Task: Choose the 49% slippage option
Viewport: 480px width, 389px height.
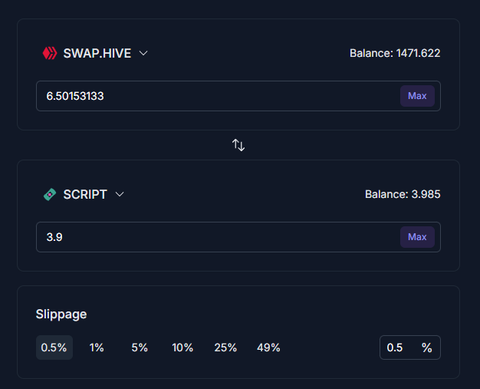Action: point(269,347)
